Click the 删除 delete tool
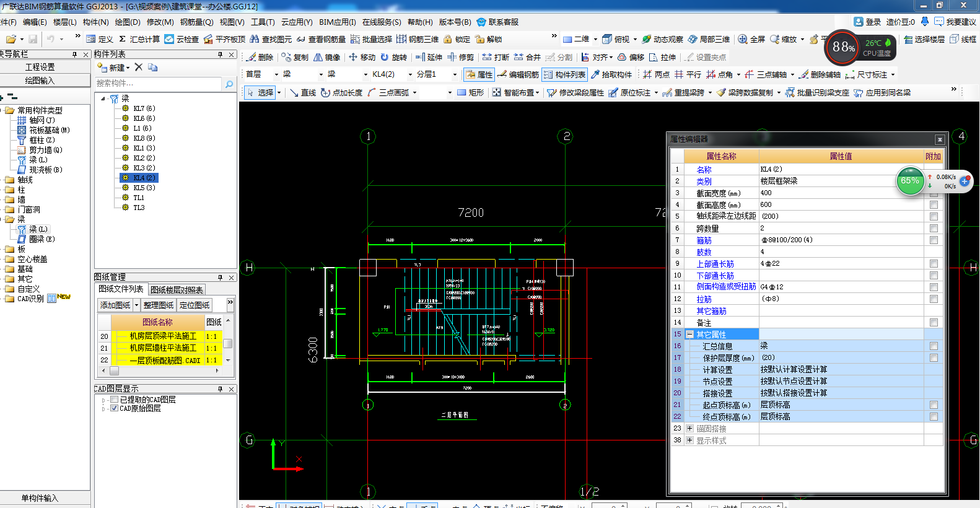980x508 pixels. click(260, 57)
